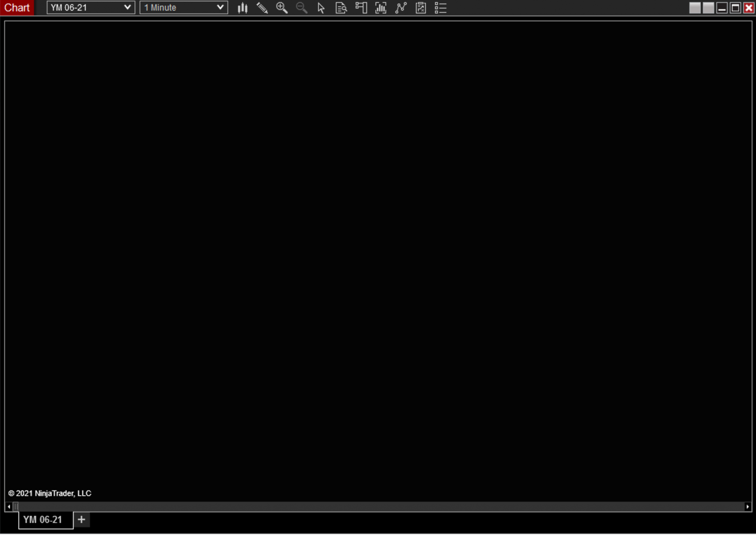This screenshot has height=535, width=756.
Task: Expand the instrument selector chevron
Action: (128, 7)
